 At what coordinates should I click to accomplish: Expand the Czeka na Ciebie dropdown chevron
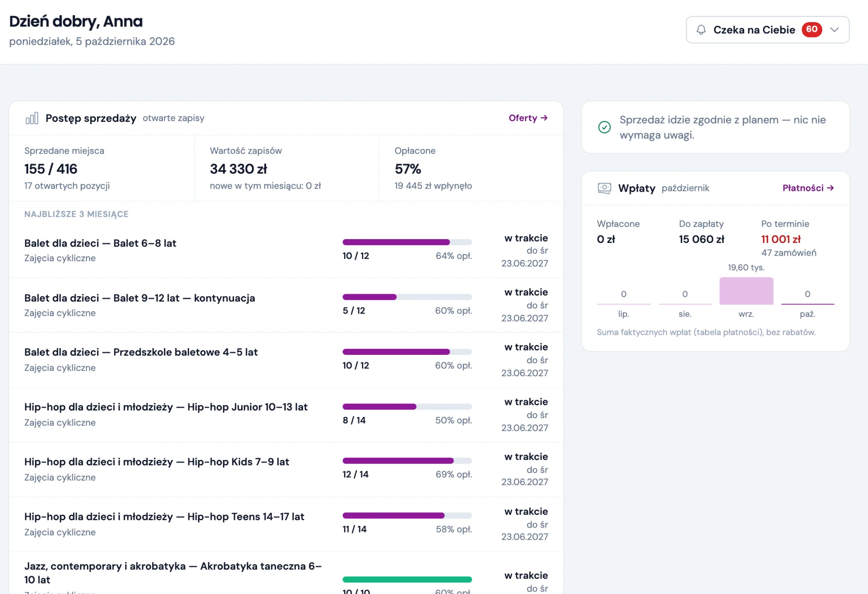834,30
